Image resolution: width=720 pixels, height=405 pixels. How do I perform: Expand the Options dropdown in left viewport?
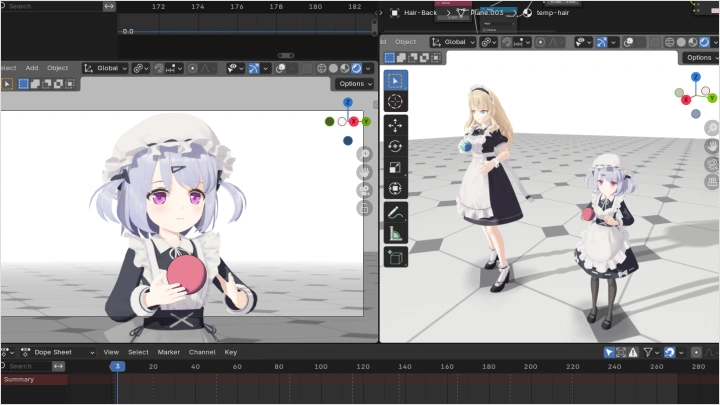355,83
